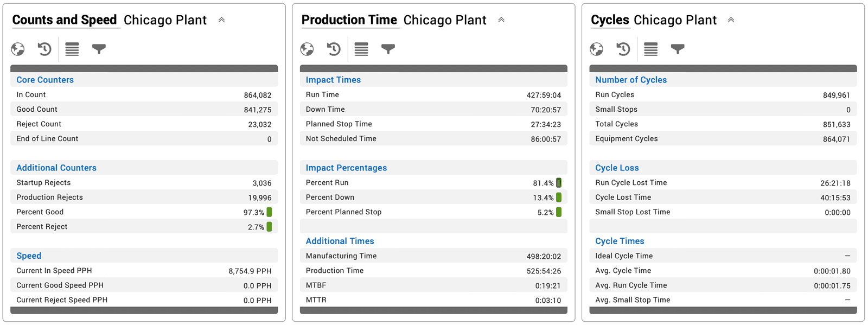Click the Production Time panel title
This screenshot has width=868, height=325.
point(349,20)
